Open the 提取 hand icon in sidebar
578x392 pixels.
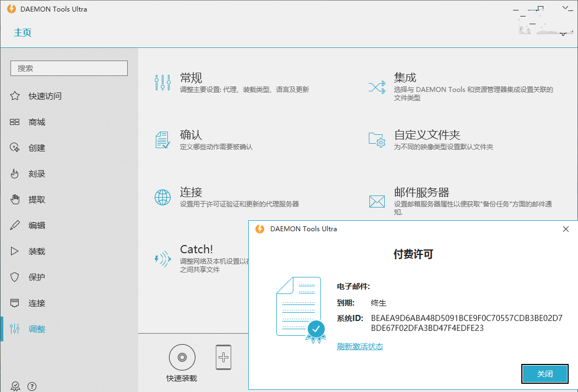tap(15, 200)
